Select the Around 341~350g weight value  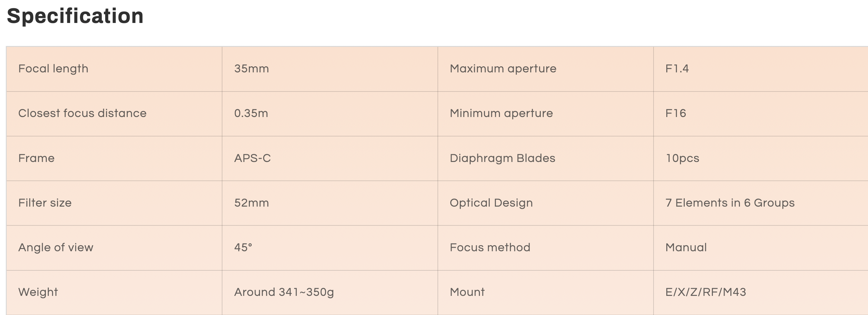click(x=284, y=292)
